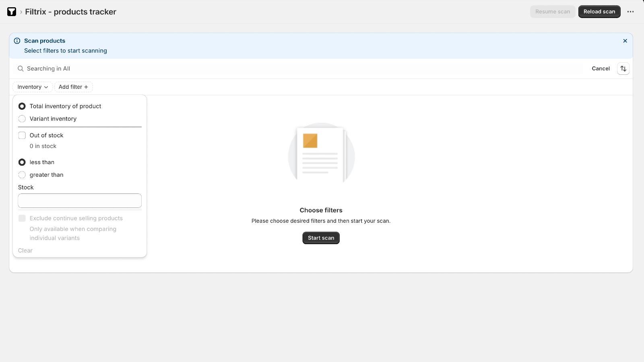Screen dimensions: 644x362
Task: Click the Start scan button
Action: pos(321,238)
